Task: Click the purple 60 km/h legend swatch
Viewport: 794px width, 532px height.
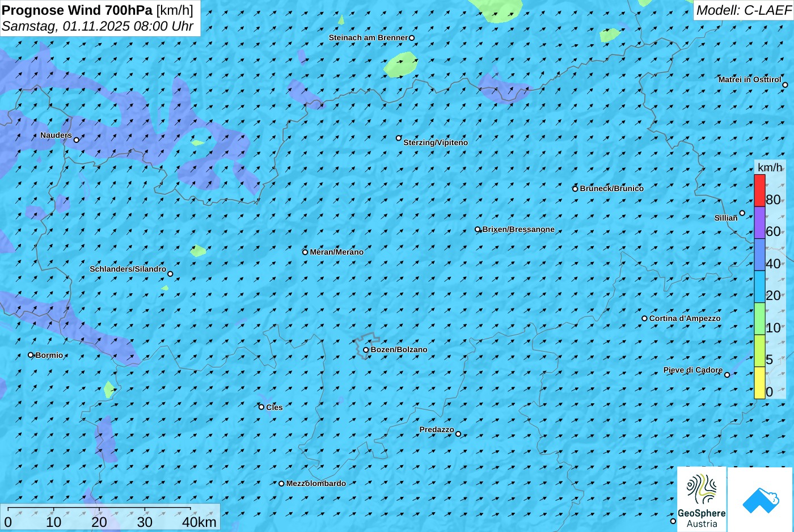Action: [759, 222]
